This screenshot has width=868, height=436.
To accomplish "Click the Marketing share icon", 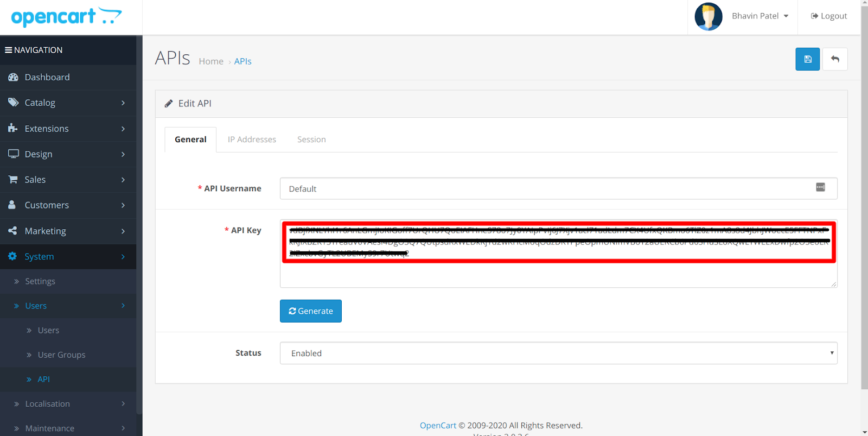I will tap(12, 231).
